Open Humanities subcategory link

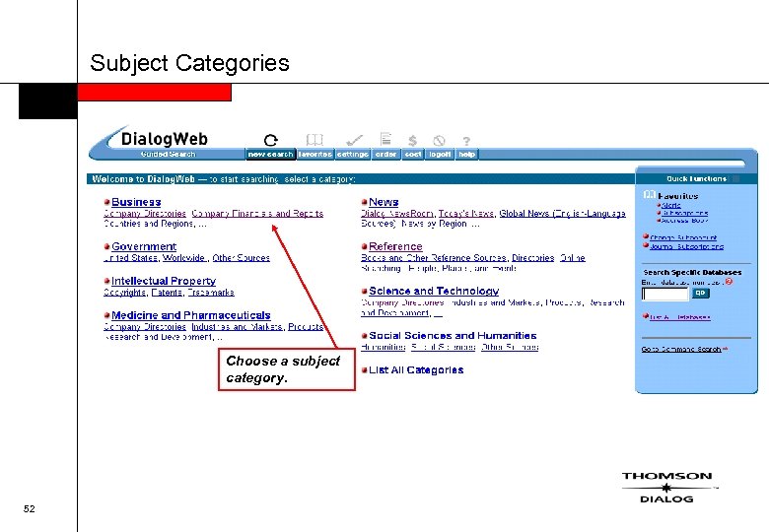[x=384, y=348]
